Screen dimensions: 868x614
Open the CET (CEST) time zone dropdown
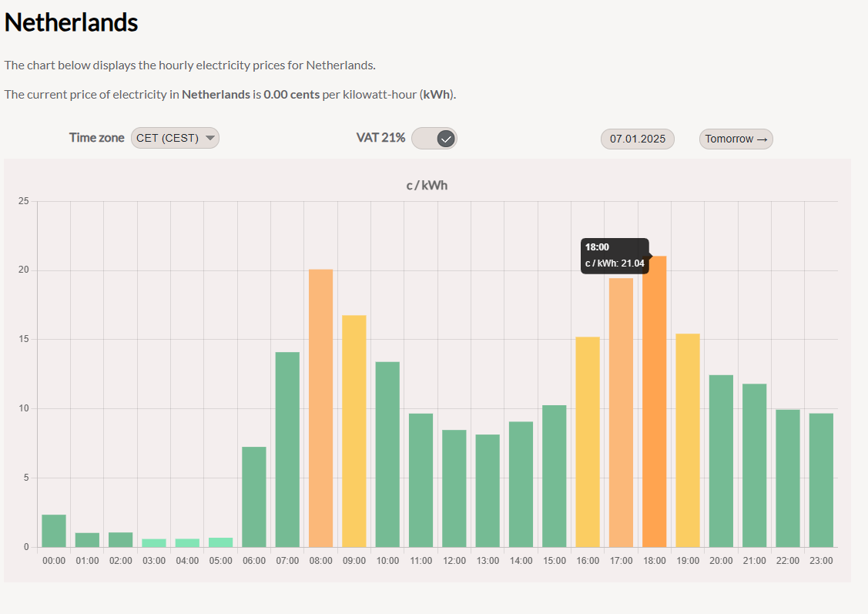(x=174, y=139)
